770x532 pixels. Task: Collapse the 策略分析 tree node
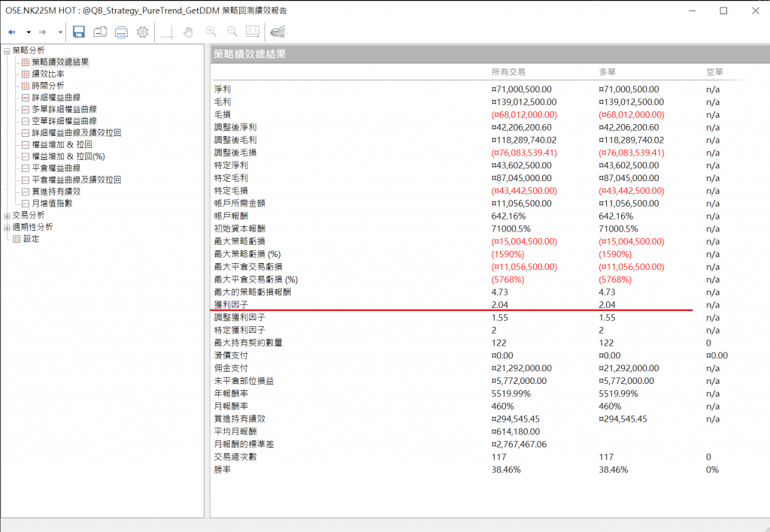[x=7, y=50]
